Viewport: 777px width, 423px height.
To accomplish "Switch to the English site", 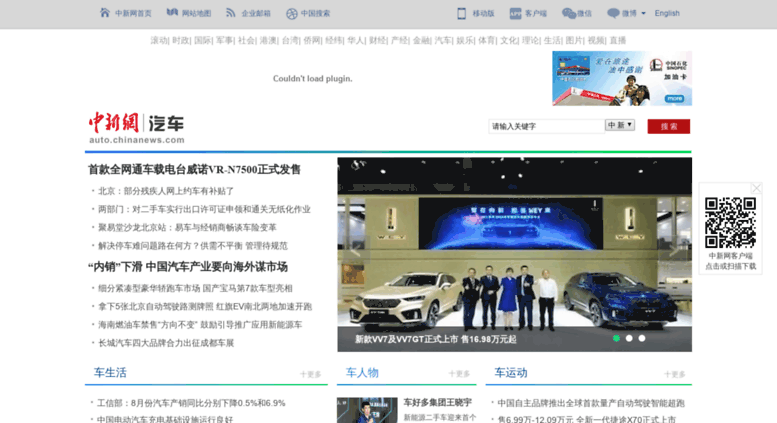I will click(x=667, y=13).
